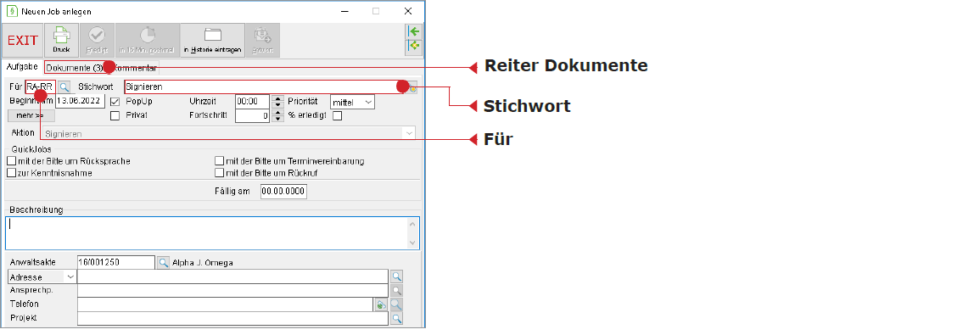
Task: Click the Für field containing RA-RR
Action: click(41, 87)
